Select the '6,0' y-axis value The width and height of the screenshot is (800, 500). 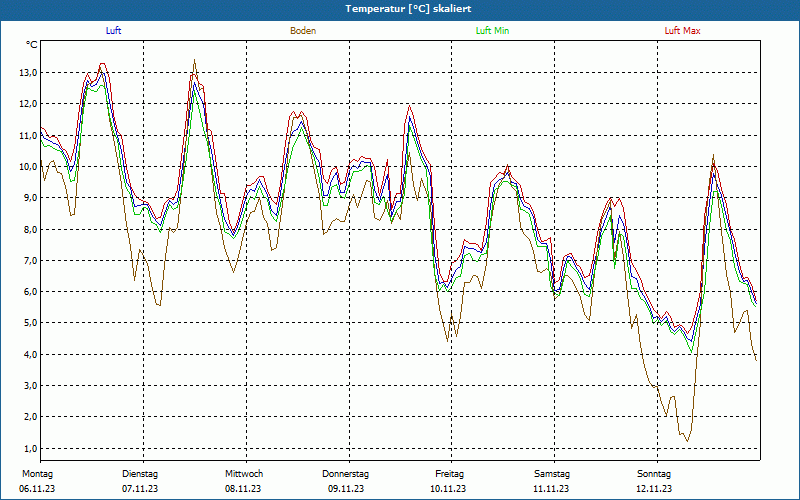[30, 291]
